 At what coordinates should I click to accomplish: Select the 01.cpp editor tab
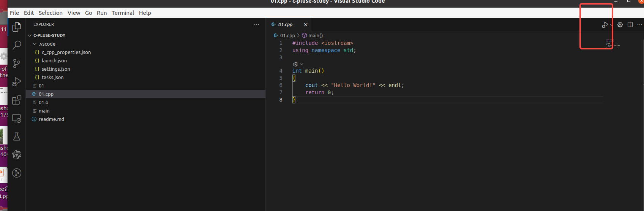pyautogui.click(x=285, y=25)
